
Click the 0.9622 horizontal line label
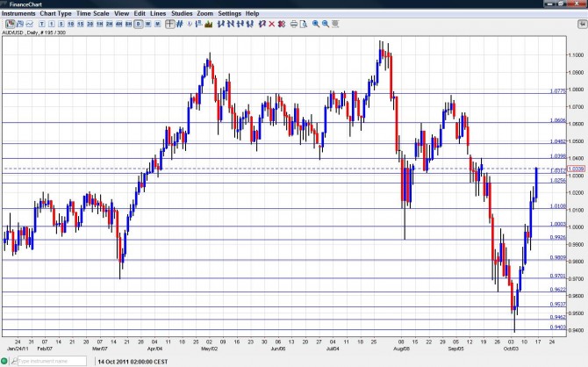coord(558,290)
